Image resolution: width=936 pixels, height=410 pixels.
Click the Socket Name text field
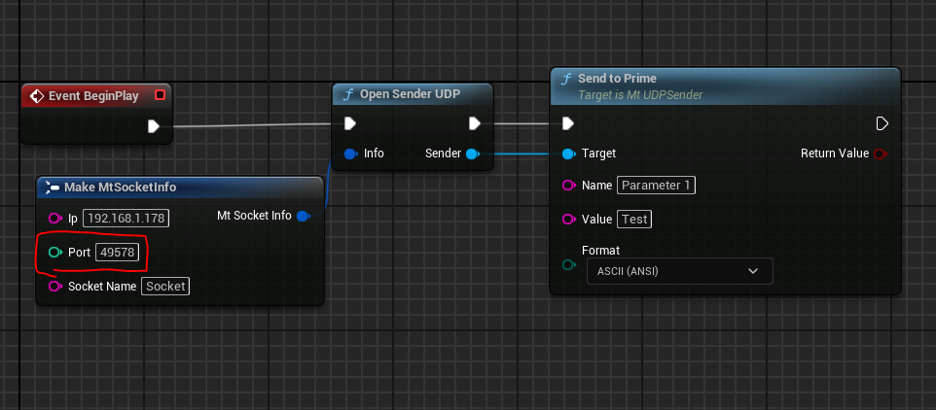click(x=165, y=286)
